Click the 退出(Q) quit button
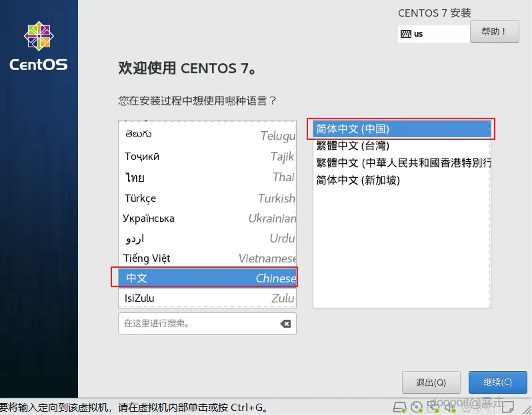The image size is (532, 415). (x=431, y=382)
